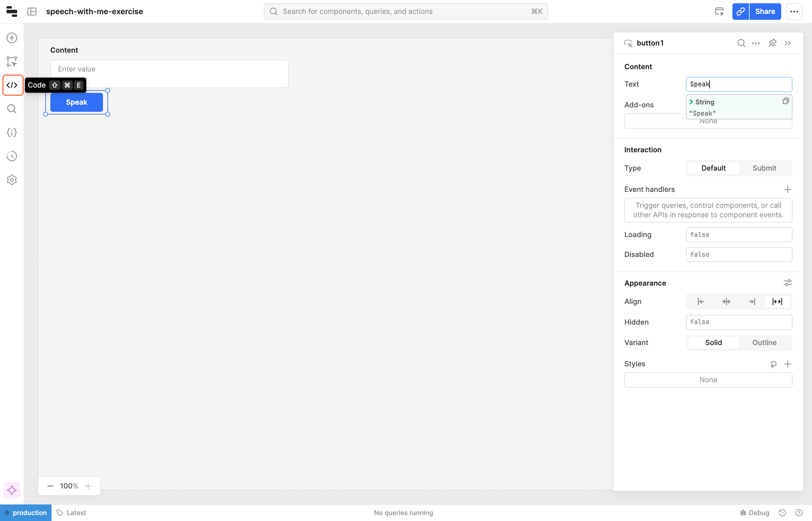This screenshot has height=521, width=812.
Task: Open the Component tree icon
Action: point(12,62)
